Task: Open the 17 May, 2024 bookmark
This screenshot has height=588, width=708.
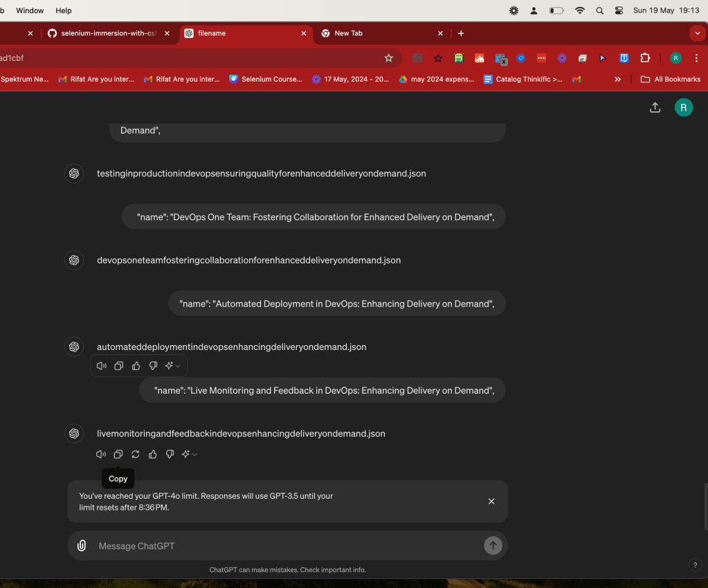Action: click(350, 79)
